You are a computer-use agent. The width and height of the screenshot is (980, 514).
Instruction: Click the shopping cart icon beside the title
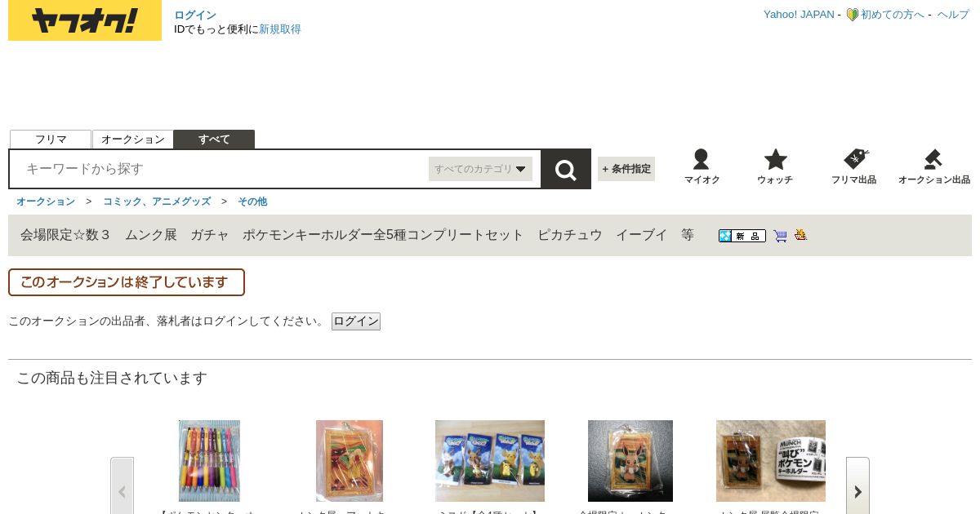point(780,236)
